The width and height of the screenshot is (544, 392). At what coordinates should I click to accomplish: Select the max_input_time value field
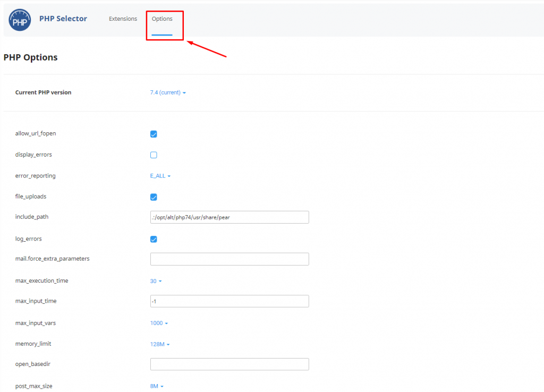pyautogui.click(x=229, y=301)
